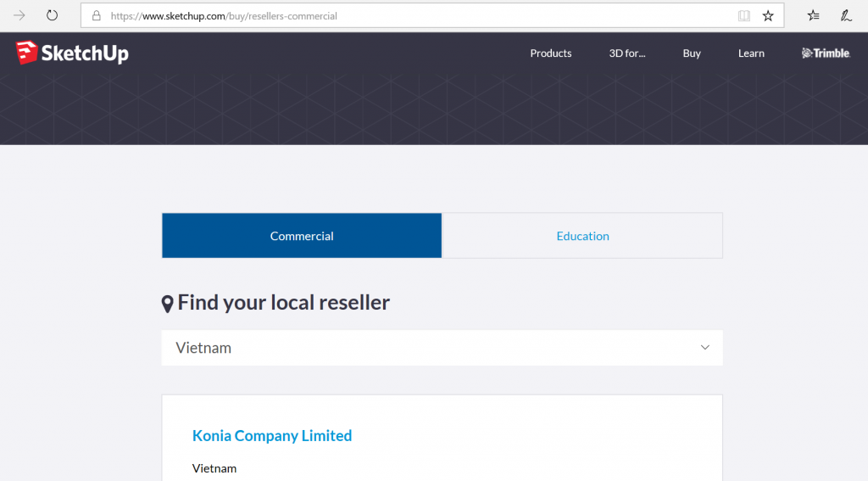Click the SketchUp logo

[72, 53]
